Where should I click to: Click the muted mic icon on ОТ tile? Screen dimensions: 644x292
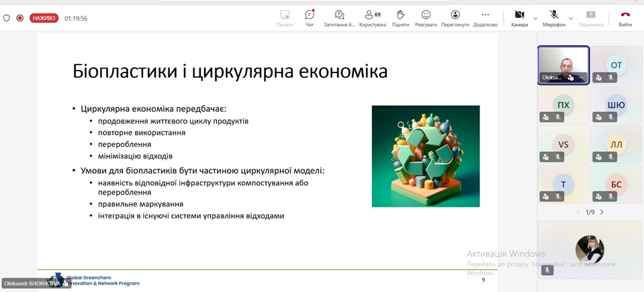point(610,77)
